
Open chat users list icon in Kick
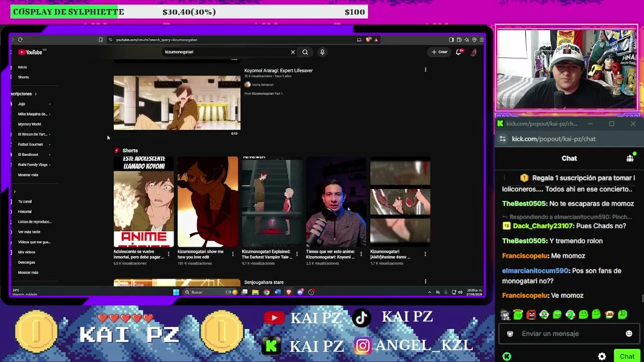(x=630, y=158)
